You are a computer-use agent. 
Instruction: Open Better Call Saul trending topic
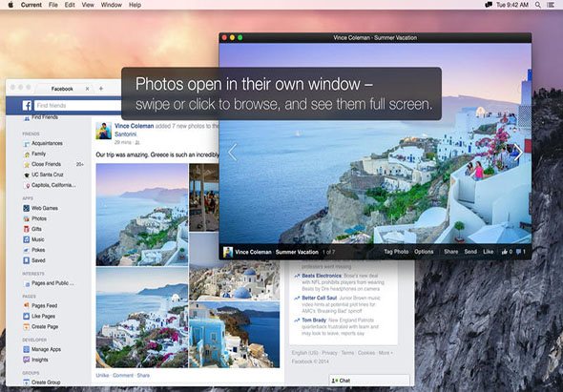click(320, 298)
